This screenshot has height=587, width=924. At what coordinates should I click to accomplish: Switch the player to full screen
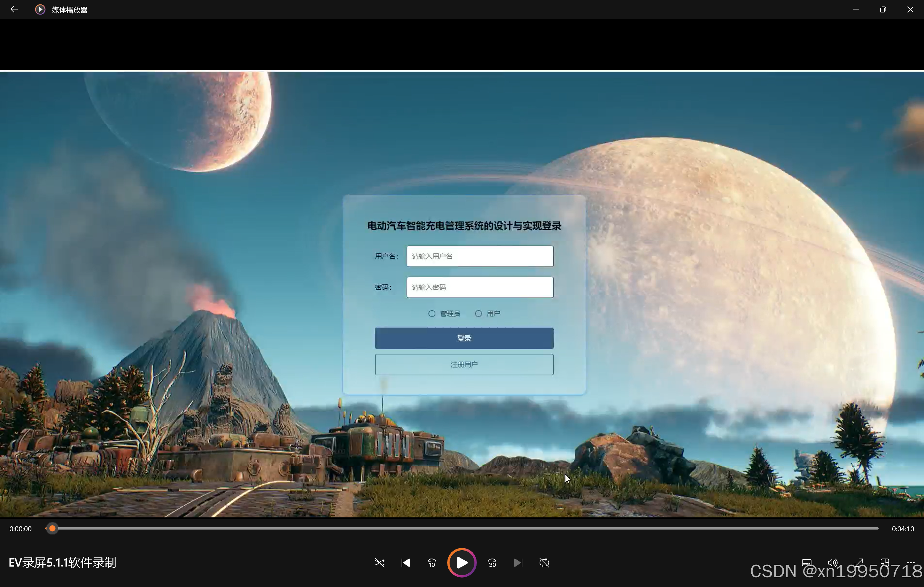(859, 563)
